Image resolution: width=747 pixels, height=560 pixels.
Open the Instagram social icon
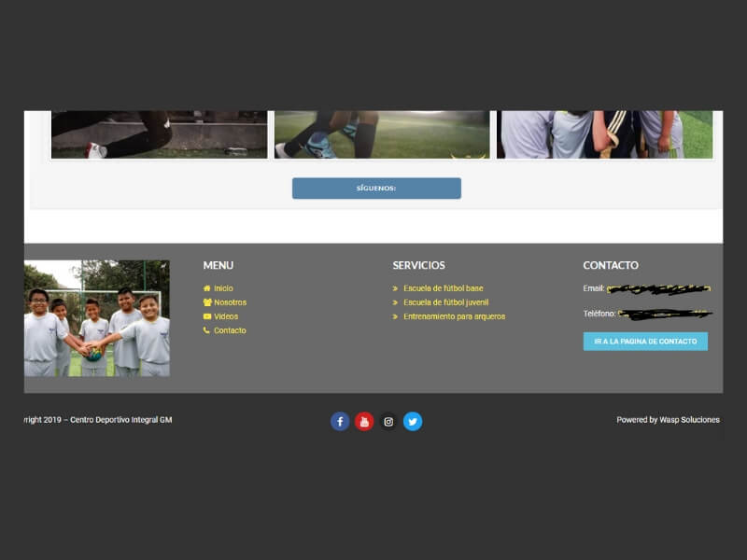(x=388, y=422)
